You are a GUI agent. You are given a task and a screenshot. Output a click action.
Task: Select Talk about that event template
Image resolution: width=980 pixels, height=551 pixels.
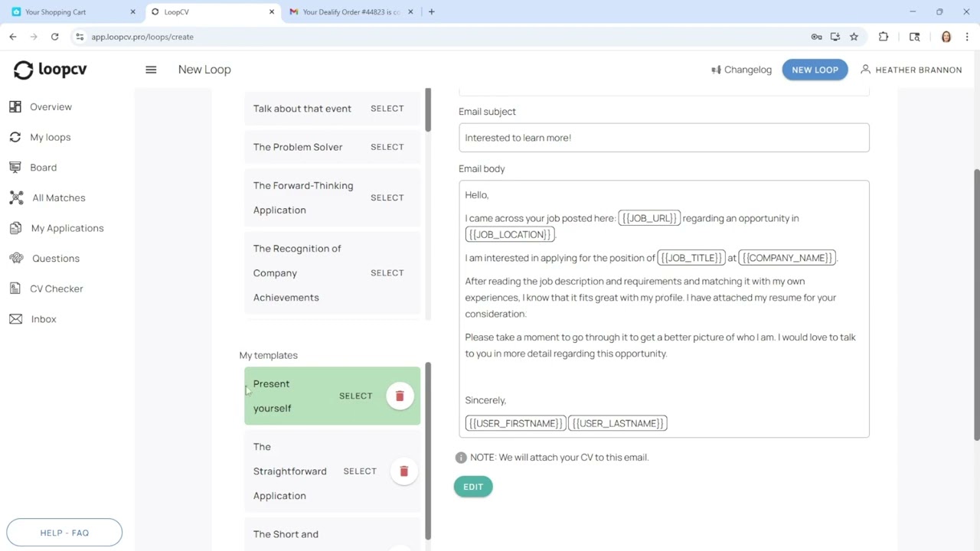387,109
